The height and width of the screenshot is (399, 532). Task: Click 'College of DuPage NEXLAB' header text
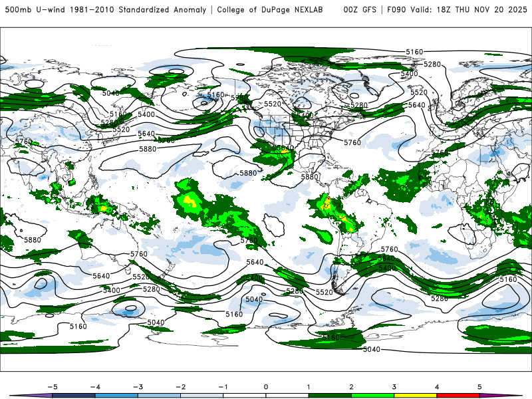[x=270, y=9]
